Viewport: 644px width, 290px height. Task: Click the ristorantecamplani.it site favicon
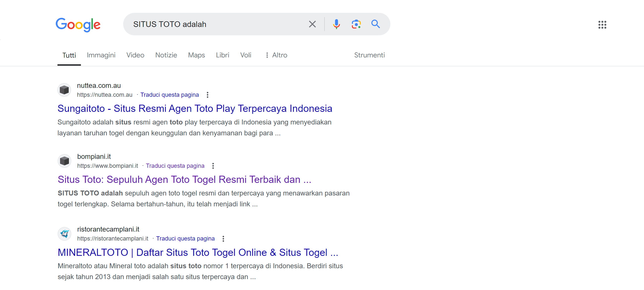64,234
